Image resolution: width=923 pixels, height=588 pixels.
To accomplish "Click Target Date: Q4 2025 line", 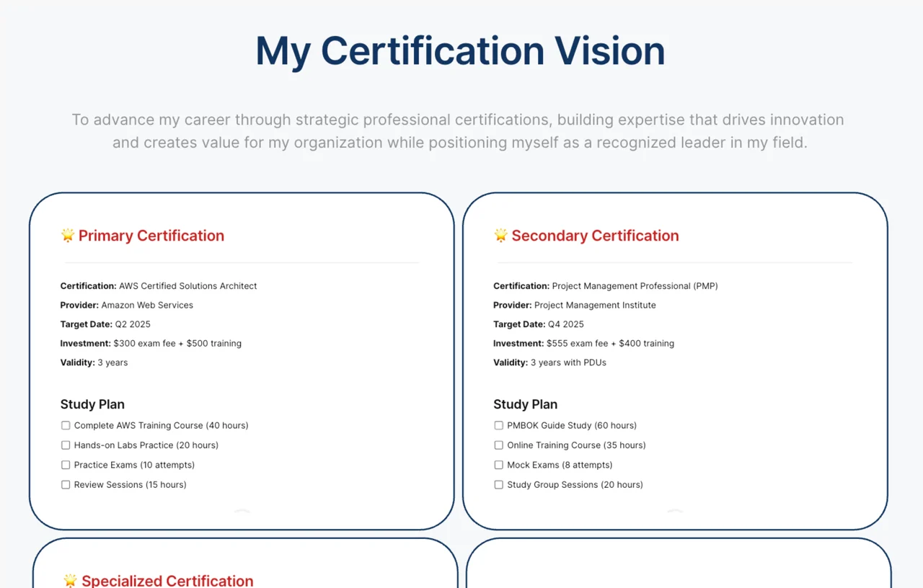I will [539, 324].
